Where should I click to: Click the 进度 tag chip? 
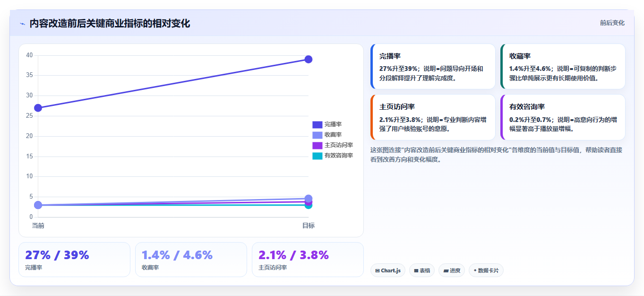pos(452,270)
